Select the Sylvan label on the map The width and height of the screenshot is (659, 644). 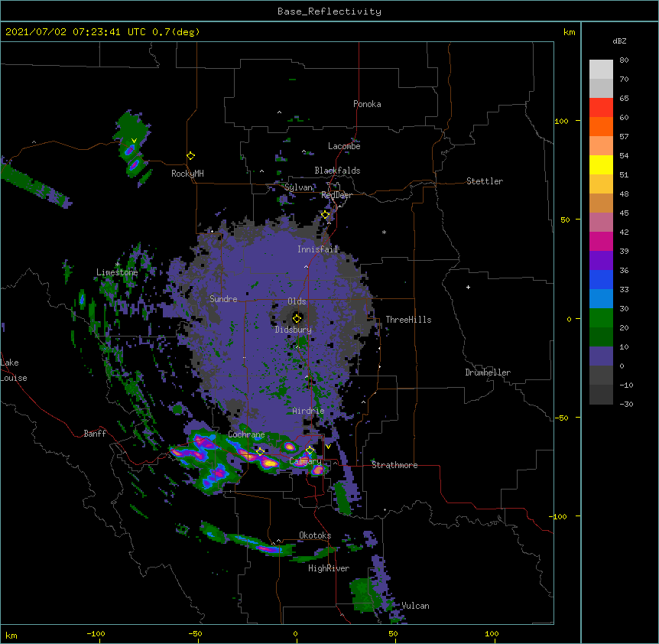(298, 187)
